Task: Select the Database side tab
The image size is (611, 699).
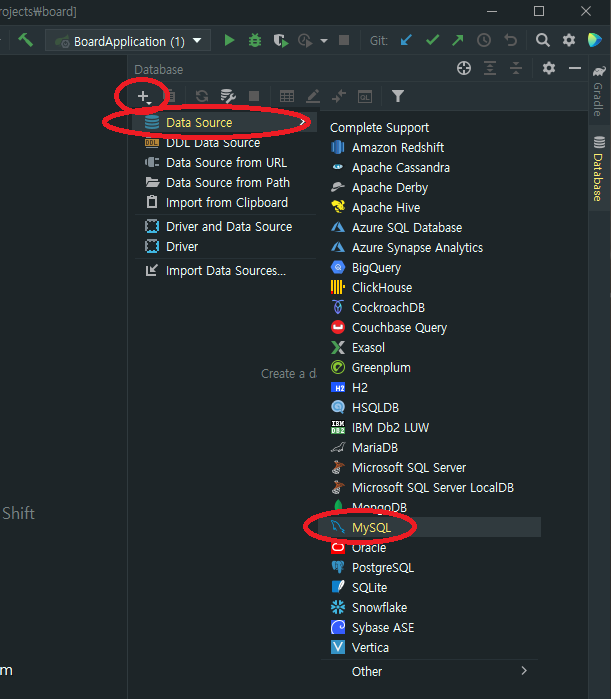Action: click(599, 169)
